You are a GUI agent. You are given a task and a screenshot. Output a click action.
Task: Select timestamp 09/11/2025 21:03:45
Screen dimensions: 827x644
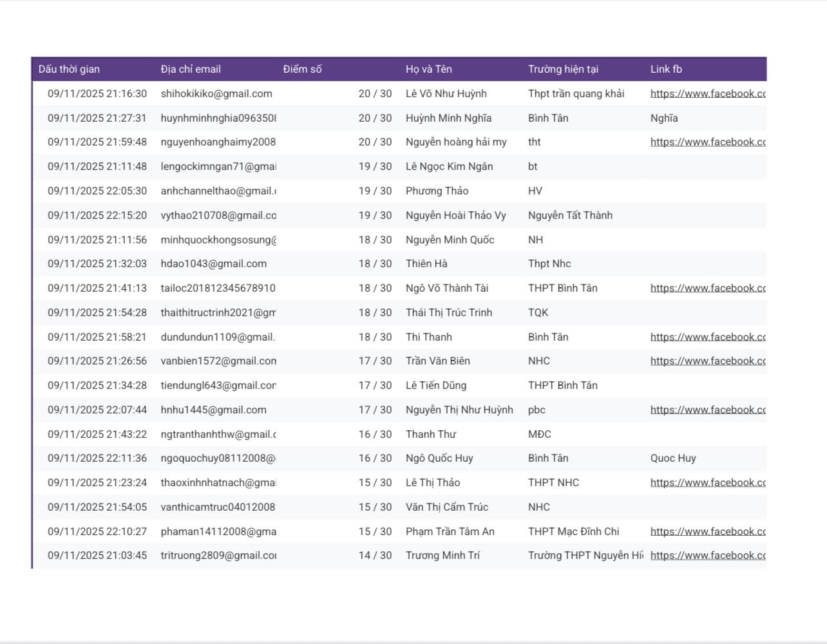(x=97, y=555)
